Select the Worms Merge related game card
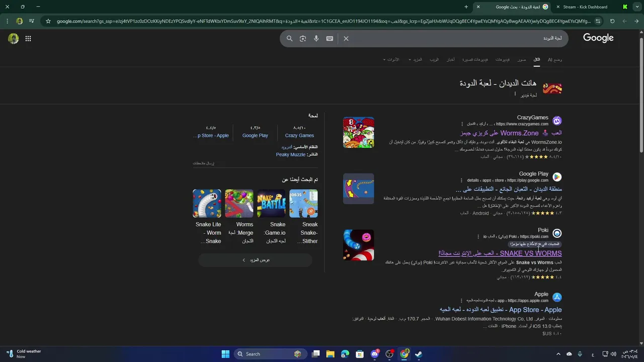Image resolution: width=644 pixels, height=362 pixels. tap(239, 217)
